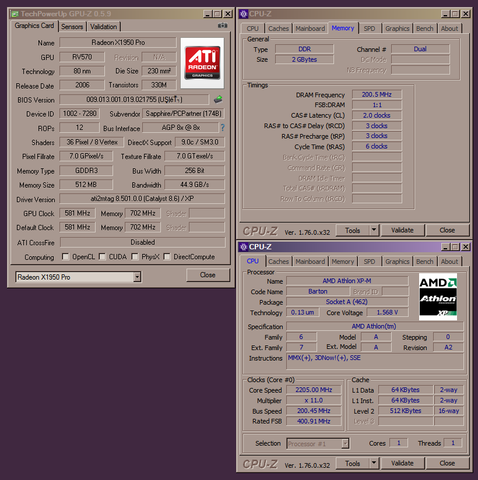
Task: Open Tools dropdown arrow in upper CPU-Z
Action: [374, 230]
